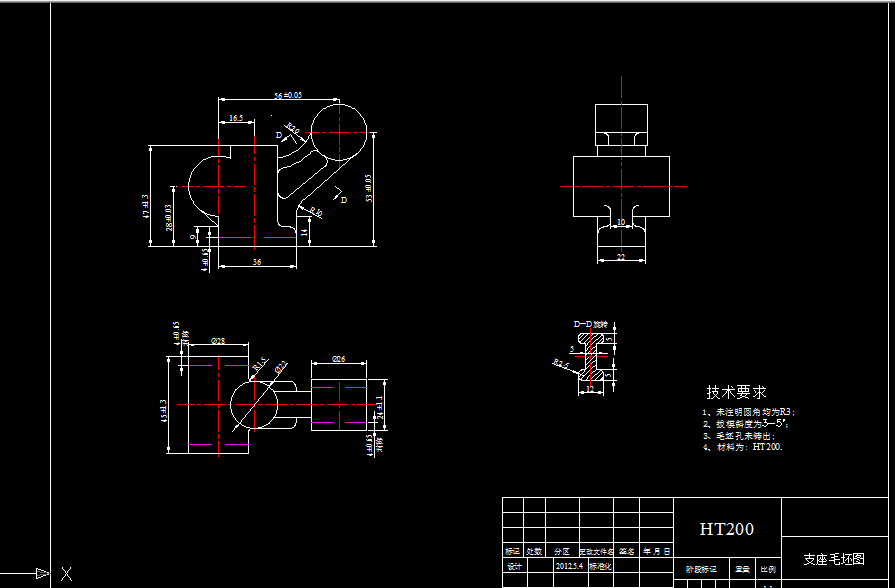The width and height of the screenshot is (895, 588).
Task: Select technical note 1 about R3 fillets
Action: pyautogui.click(x=748, y=412)
